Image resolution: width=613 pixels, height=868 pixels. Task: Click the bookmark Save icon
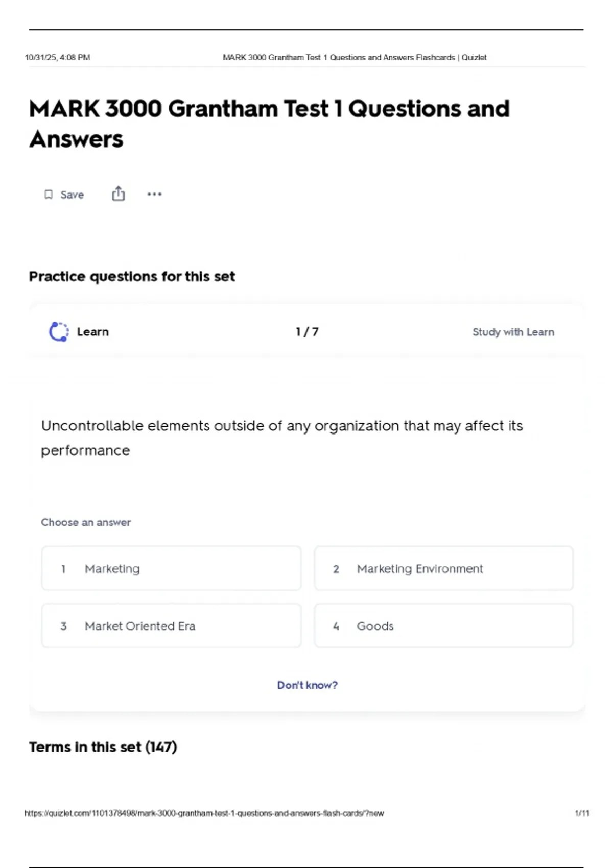pos(49,195)
